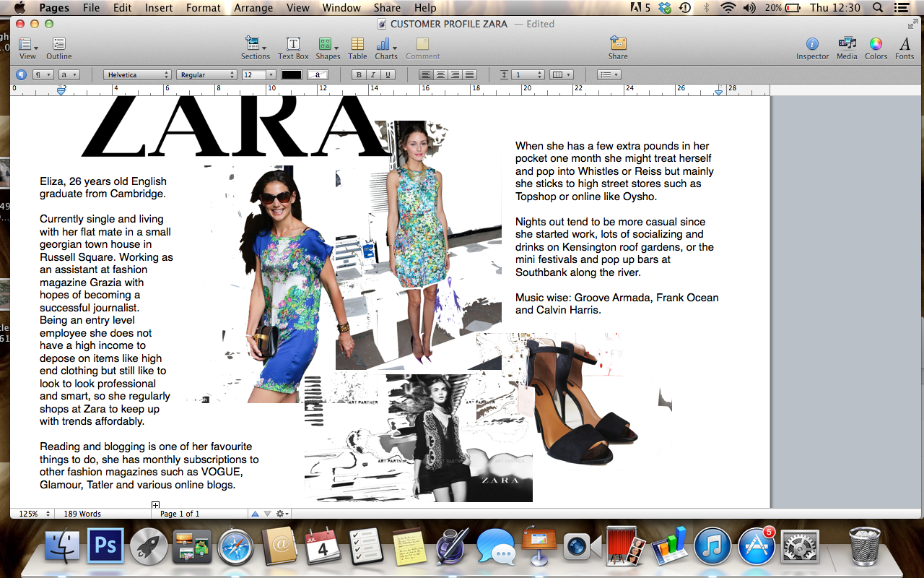Click the 189 Words count
Screen dimensions: 924x578
pos(82,514)
